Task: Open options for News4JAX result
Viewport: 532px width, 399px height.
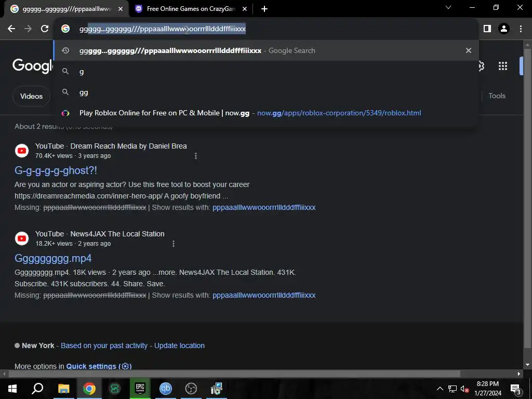Action: tap(174, 244)
